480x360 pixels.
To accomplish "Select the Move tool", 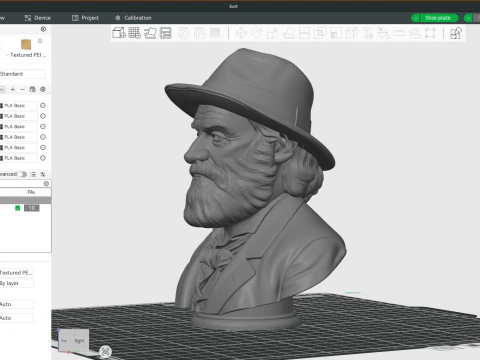I will pyautogui.click(x=241, y=33).
